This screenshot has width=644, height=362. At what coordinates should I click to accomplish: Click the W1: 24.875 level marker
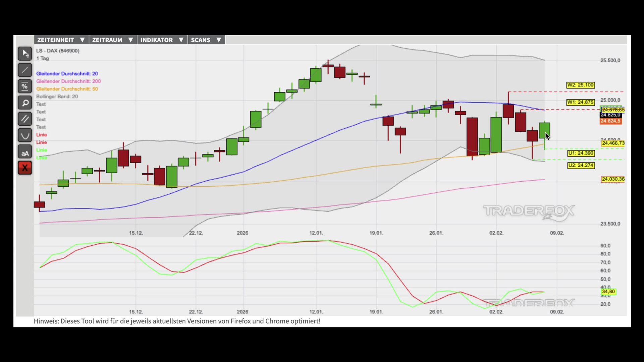tap(580, 102)
